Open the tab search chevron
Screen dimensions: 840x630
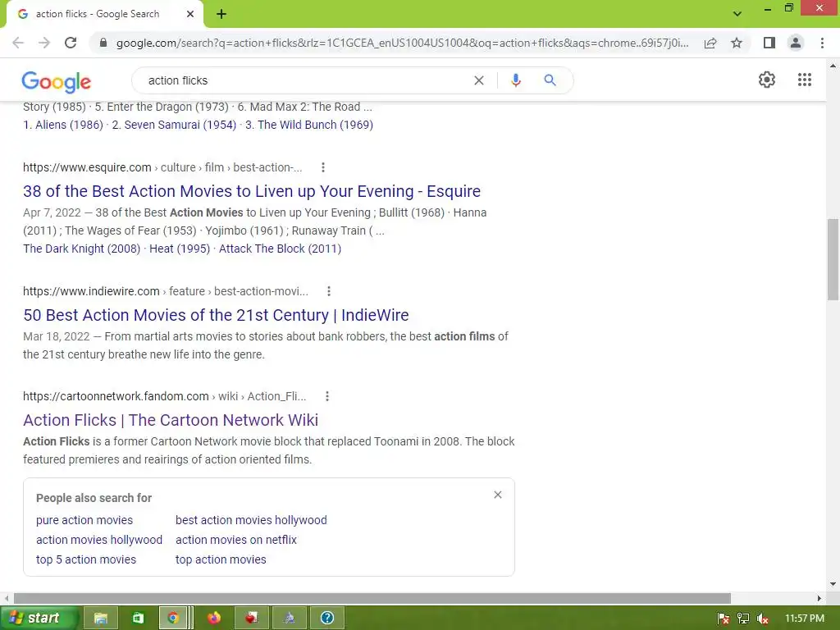737,14
